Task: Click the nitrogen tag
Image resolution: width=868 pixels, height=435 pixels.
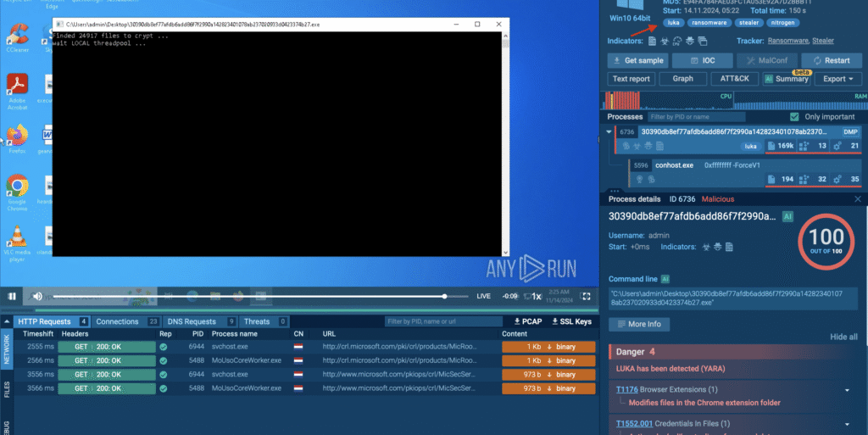Action: tap(782, 23)
